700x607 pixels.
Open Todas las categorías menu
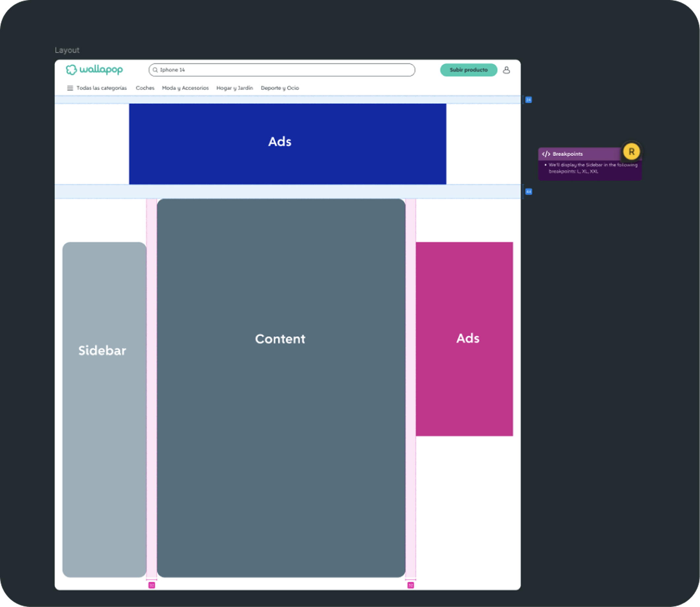tap(101, 88)
